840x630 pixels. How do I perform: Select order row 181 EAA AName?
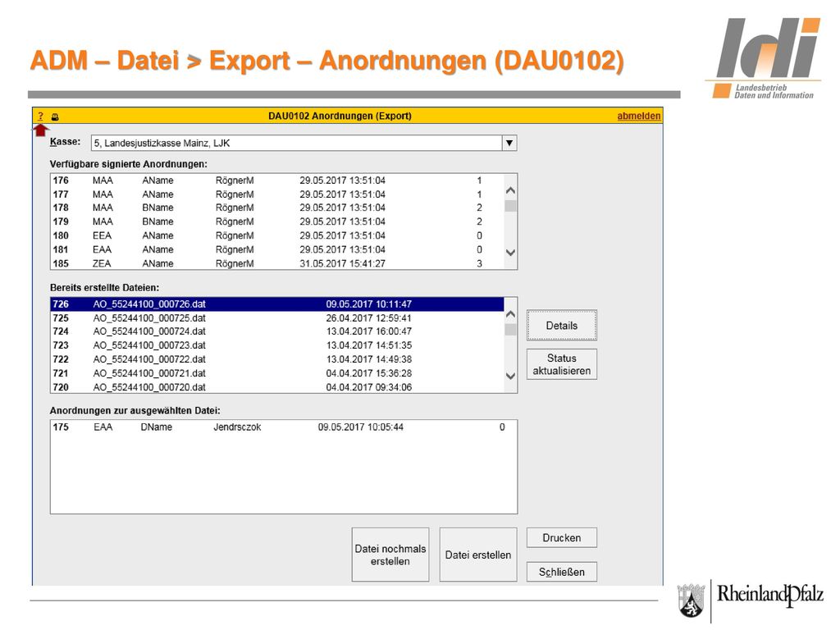coord(277,249)
